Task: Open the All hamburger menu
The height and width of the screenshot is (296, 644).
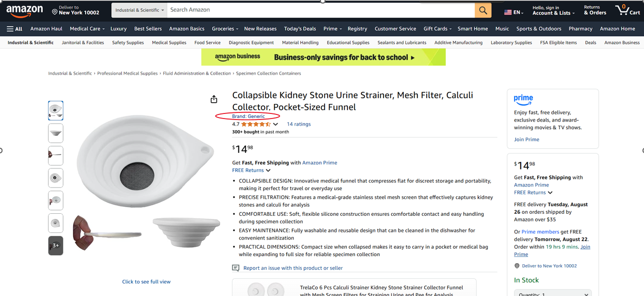Action: coord(15,29)
